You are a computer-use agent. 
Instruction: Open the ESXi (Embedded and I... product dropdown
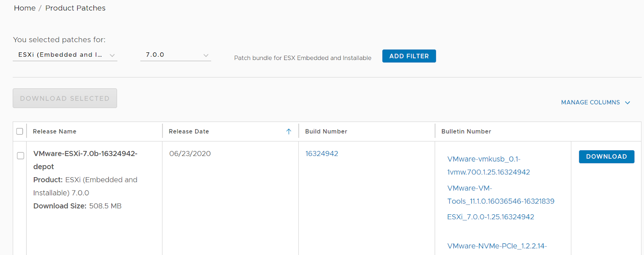(x=65, y=55)
